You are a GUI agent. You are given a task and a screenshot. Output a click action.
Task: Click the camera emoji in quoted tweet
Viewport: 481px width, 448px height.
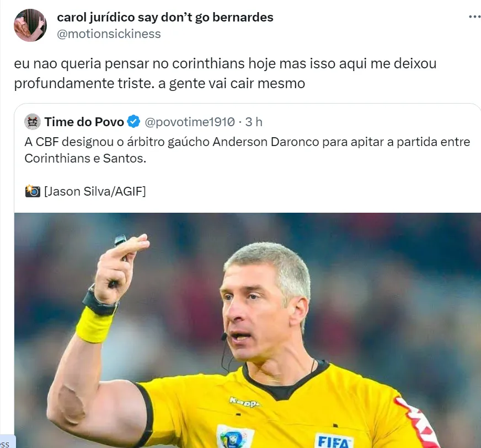[x=33, y=191]
